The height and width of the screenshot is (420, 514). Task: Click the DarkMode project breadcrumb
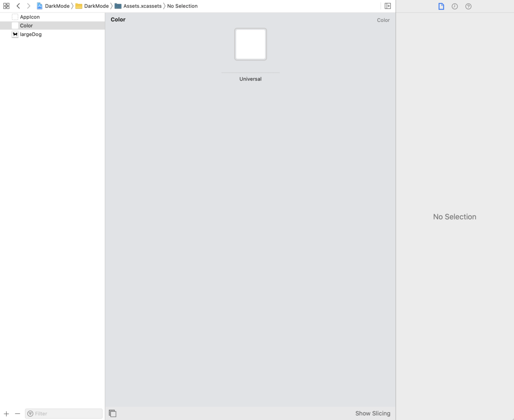point(53,6)
